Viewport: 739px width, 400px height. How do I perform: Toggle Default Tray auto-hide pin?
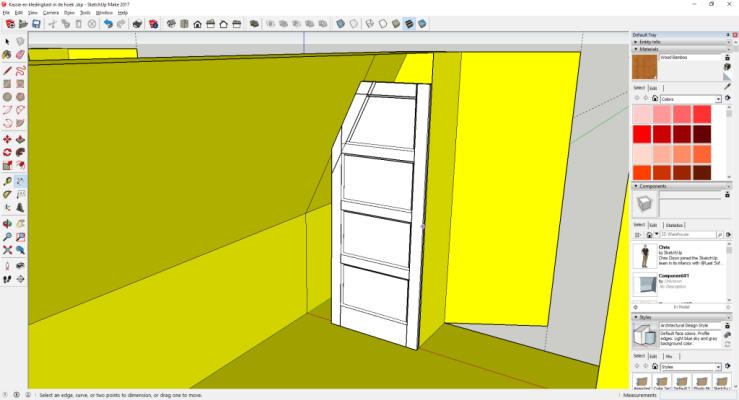[728, 35]
